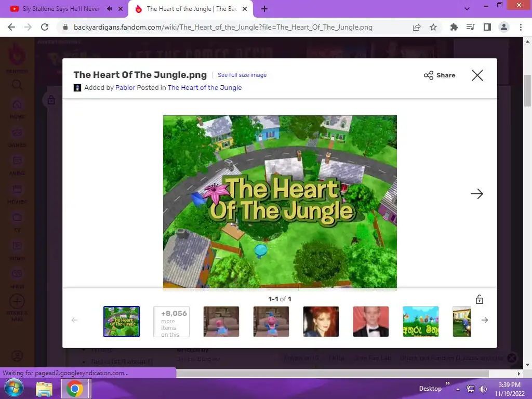532x399 pixels.
Task: Go back to the previous page
Action: 11,27
